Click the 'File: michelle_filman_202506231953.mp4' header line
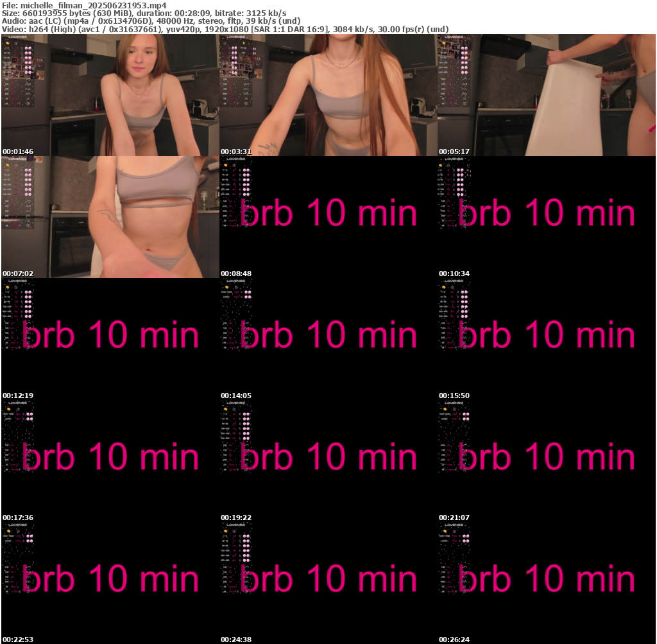Image resolution: width=657 pixels, height=644 pixels. pyautogui.click(x=84, y=5)
